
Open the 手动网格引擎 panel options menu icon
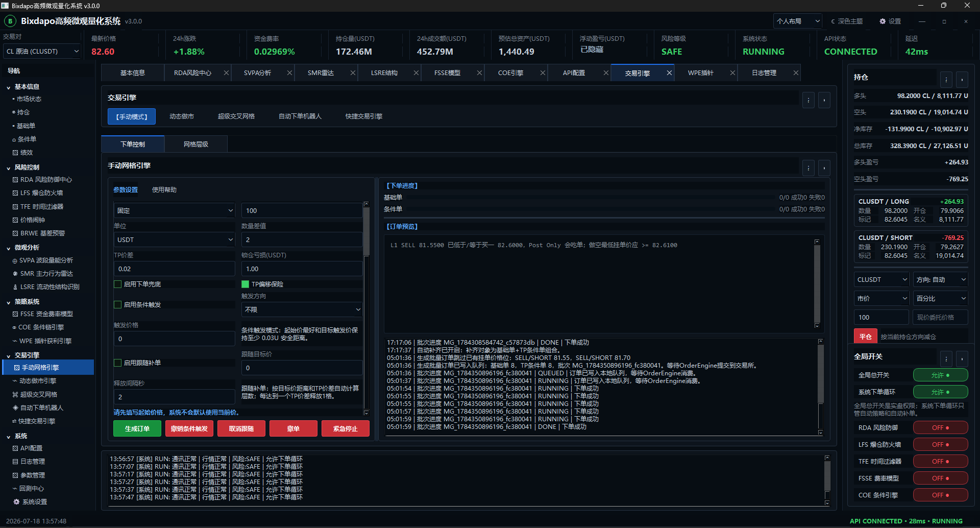(x=808, y=168)
